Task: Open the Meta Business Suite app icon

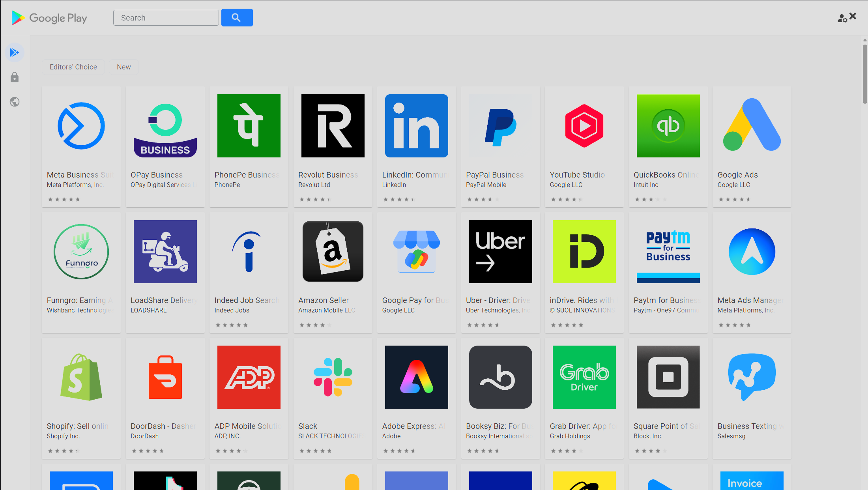Action: (x=81, y=126)
